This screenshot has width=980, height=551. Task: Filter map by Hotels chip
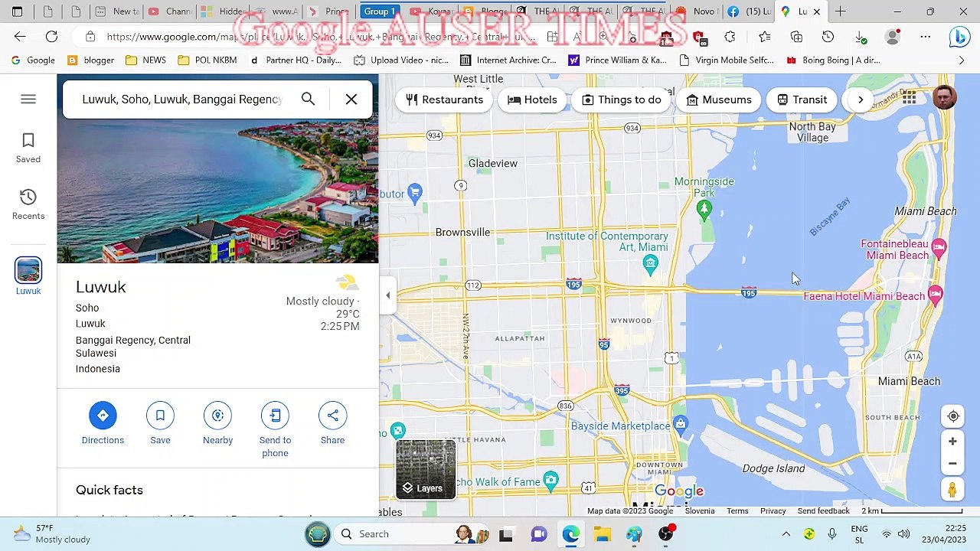(532, 99)
